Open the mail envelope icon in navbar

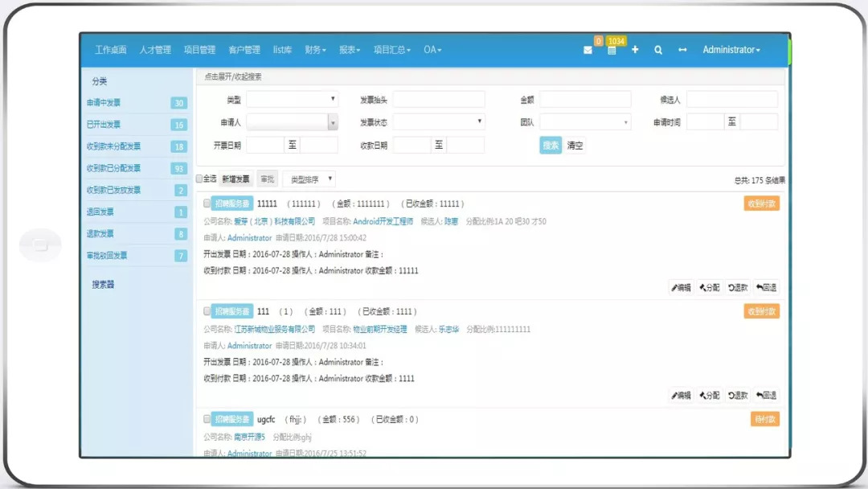(588, 50)
